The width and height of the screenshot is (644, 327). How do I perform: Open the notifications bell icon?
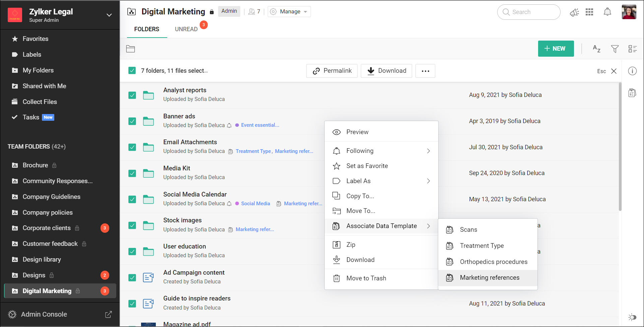(x=607, y=12)
